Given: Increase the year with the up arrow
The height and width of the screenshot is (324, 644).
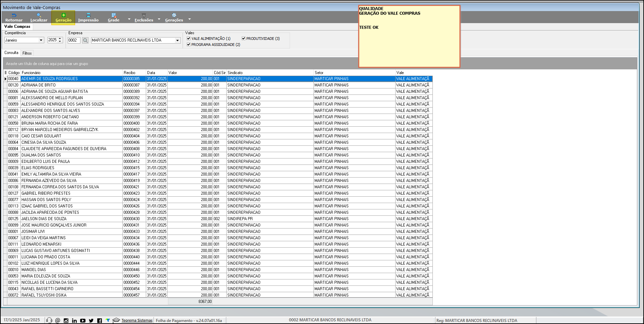Looking at the screenshot, I should click(x=60, y=39).
